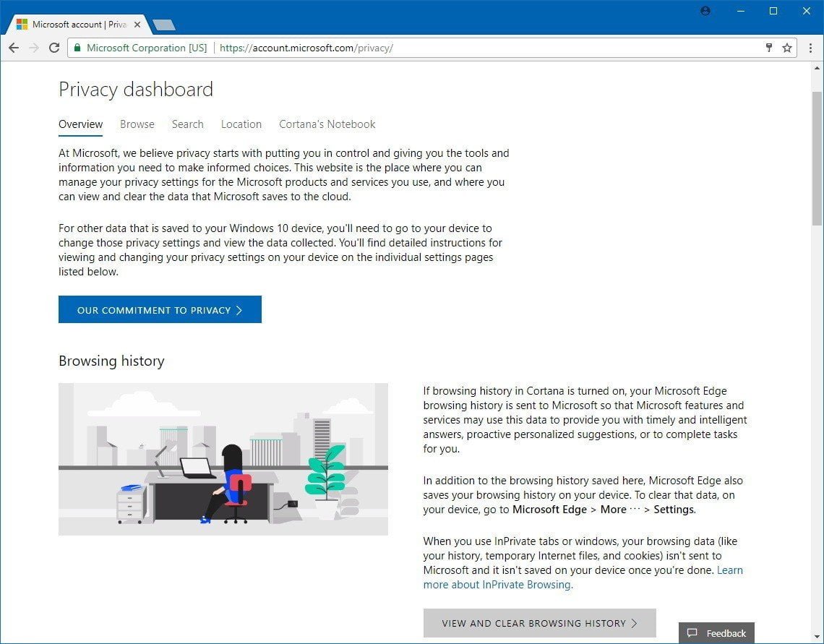Click the Chrome profile avatar icon
Image resolution: width=824 pixels, height=644 pixels.
click(x=705, y=11)
